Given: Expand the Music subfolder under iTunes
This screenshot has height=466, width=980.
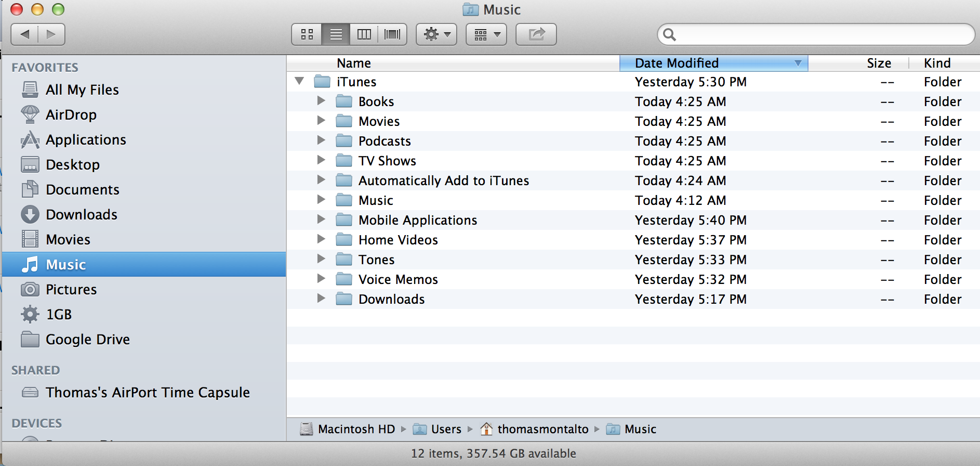Looking at the screenshot, I should click(321, 199).
